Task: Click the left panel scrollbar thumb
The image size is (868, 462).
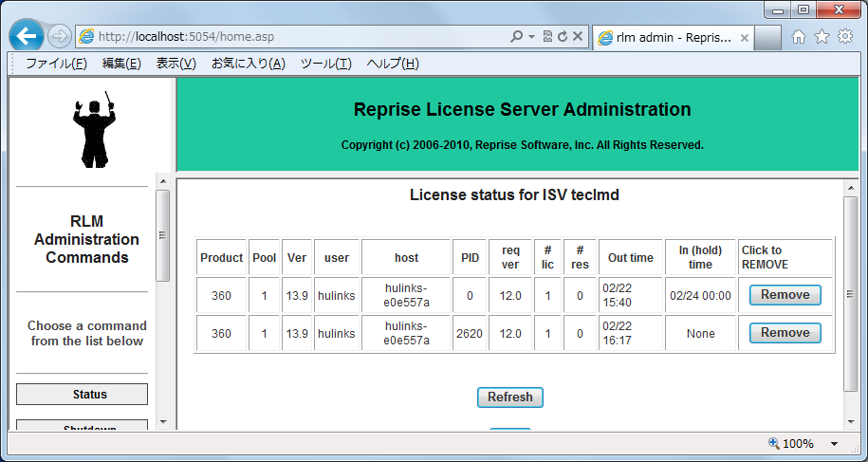Action: (x=163, y=235)
